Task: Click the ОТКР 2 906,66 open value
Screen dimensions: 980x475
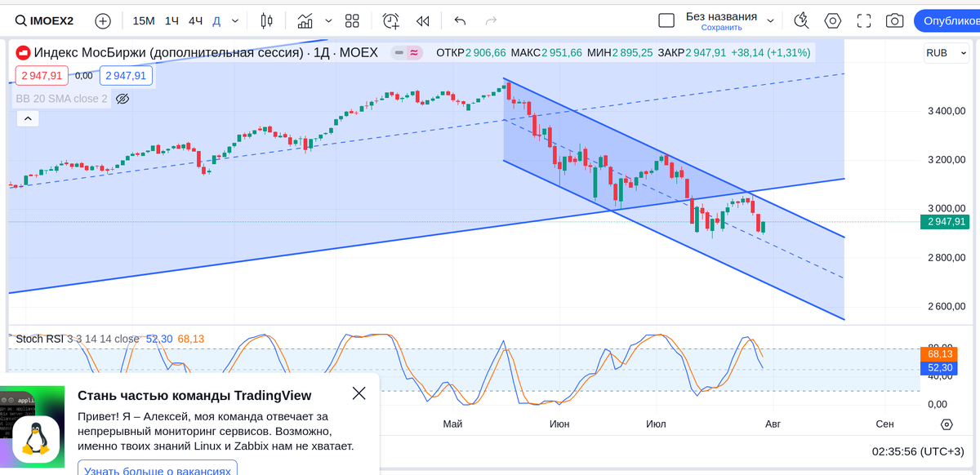Action: (x=471, y=53)
